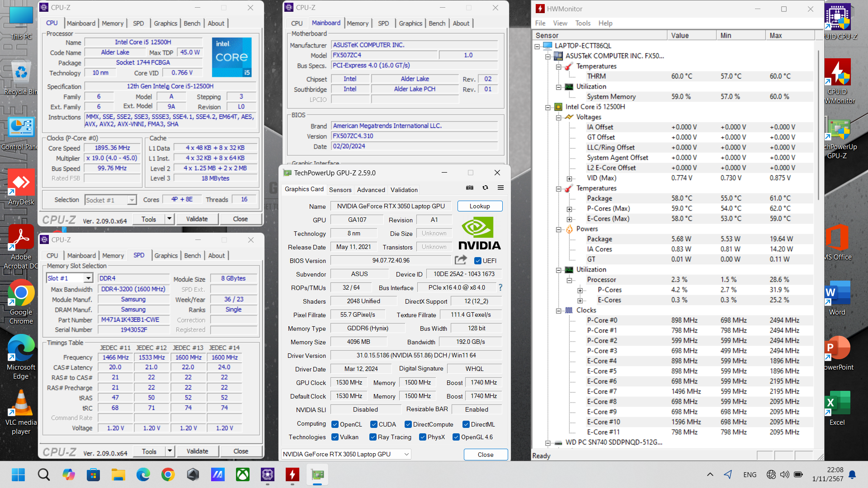Launch AnyDesk from the desktop

[21, 188]
